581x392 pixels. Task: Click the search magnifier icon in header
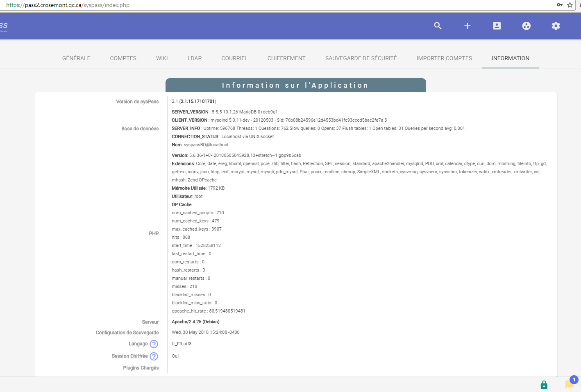(x=438, y=26)
